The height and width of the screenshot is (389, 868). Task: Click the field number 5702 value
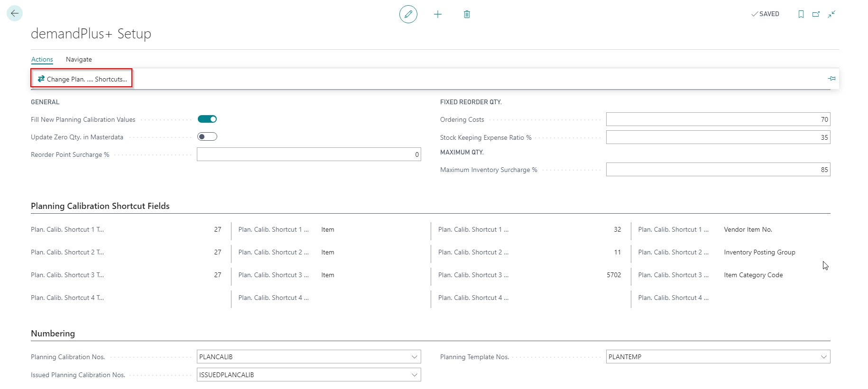(x=614, y=275)
